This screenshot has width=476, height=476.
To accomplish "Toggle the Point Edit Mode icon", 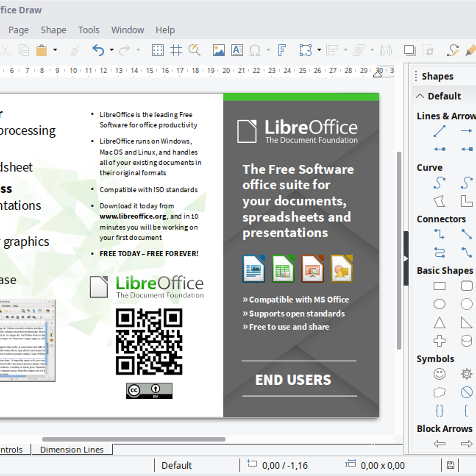I will [453, 50].
